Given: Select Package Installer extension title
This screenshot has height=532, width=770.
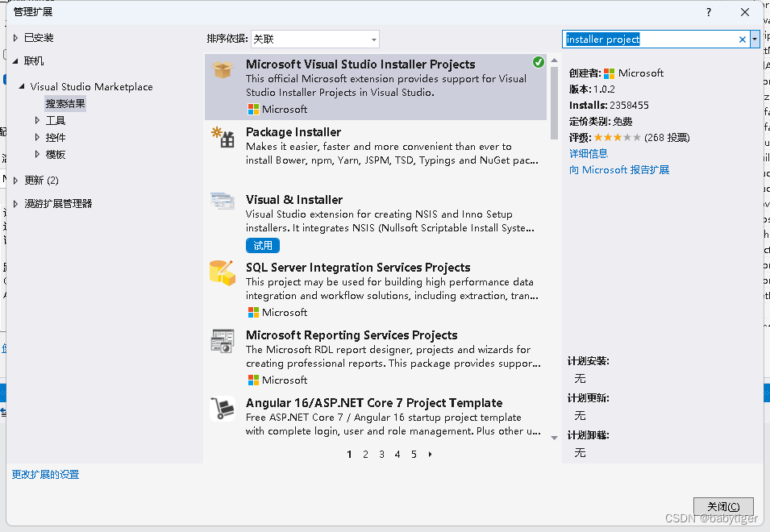Looking at the screenshot, I should pos(293,132).
